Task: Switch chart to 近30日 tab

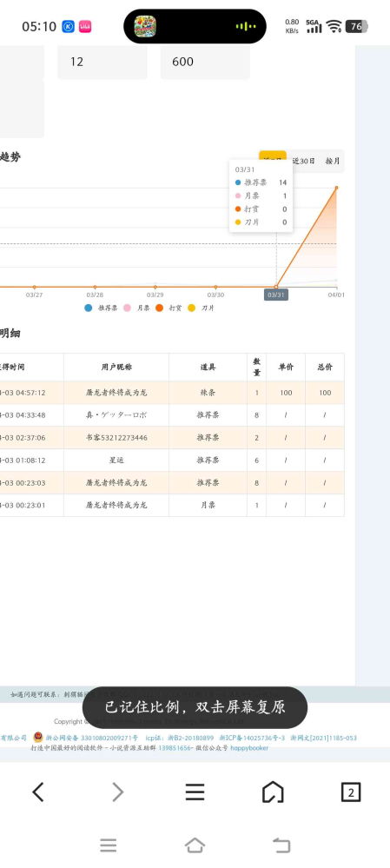Action: (x=303, y=161)
